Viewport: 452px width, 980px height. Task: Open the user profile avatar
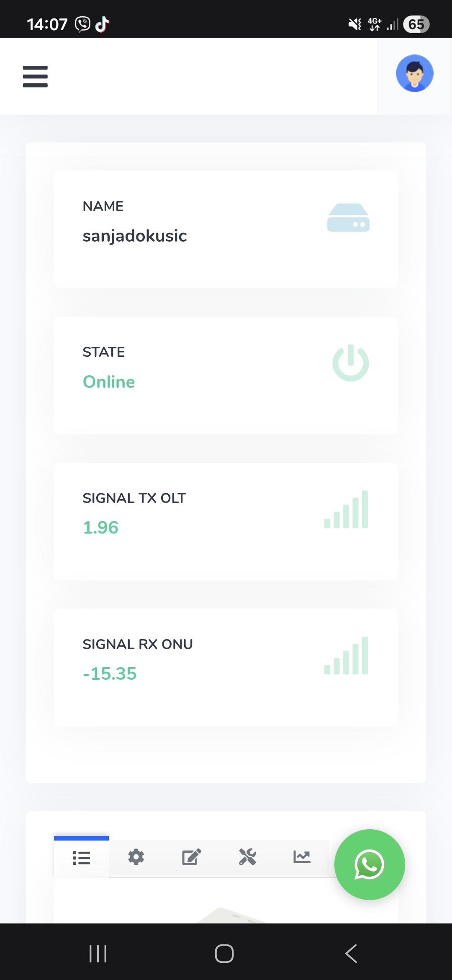click(414, 73)
